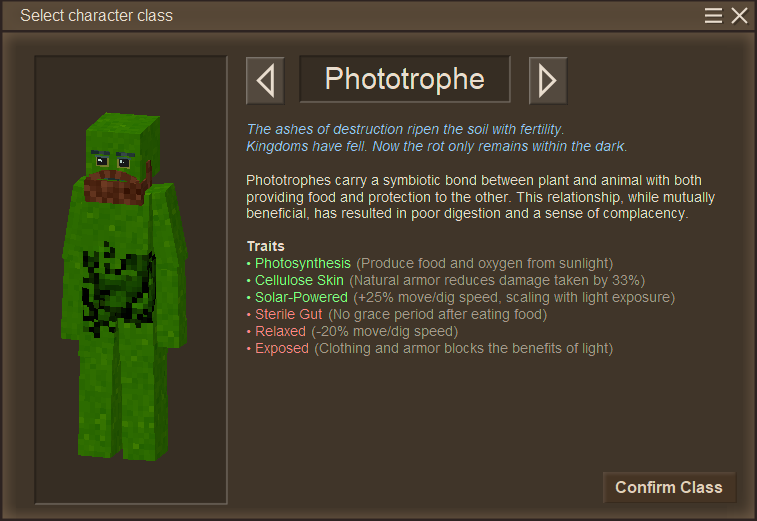
Task: Click the Relaxed negative trait
Action: (x=280, y=331)
